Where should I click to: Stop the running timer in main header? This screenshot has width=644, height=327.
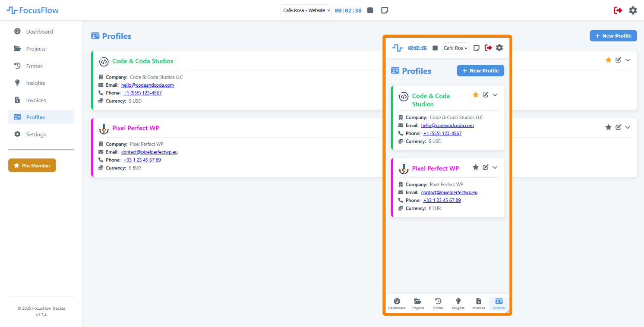(x=370, y=10)
